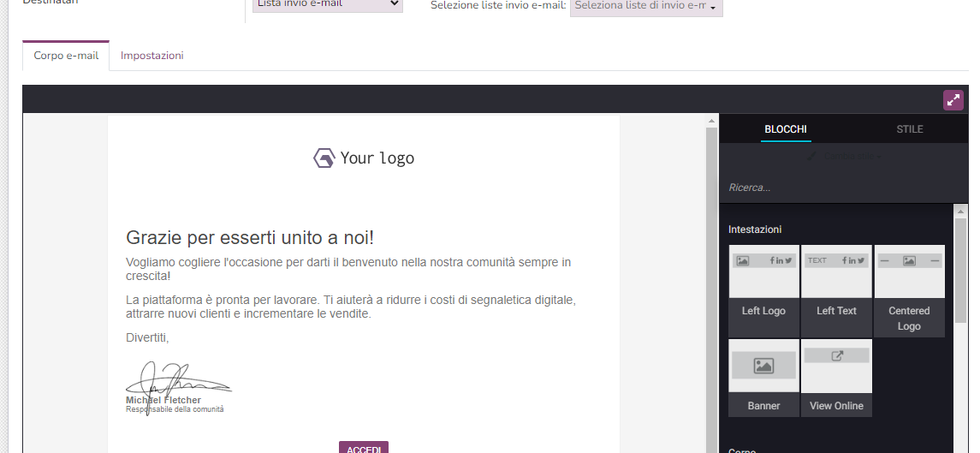Select the Left Text header block
Image resolution: width=980 pixels, height=453 pixels.
tap(836, 289)
